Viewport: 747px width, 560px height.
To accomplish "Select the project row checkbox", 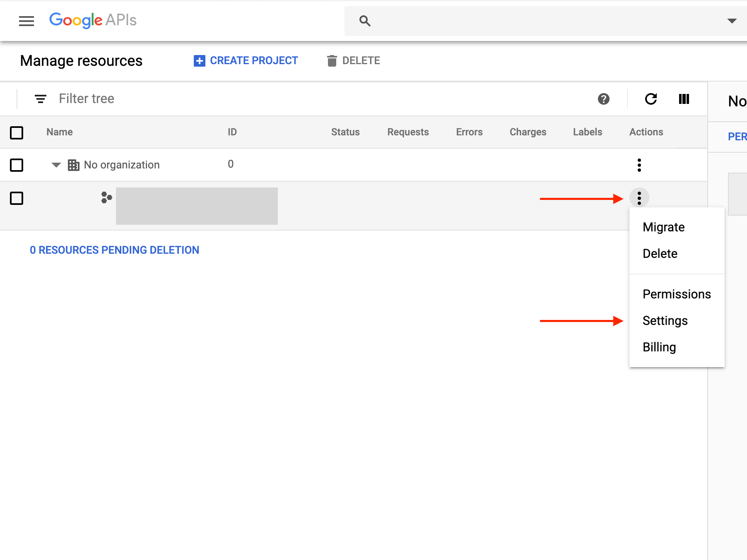I will (17, 198).
